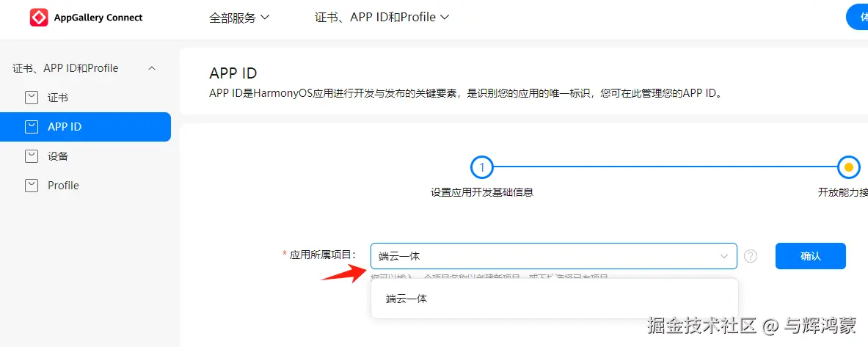Click the 设置应用开发基础信息 step label
868x347 pixels.
(481, 193)
